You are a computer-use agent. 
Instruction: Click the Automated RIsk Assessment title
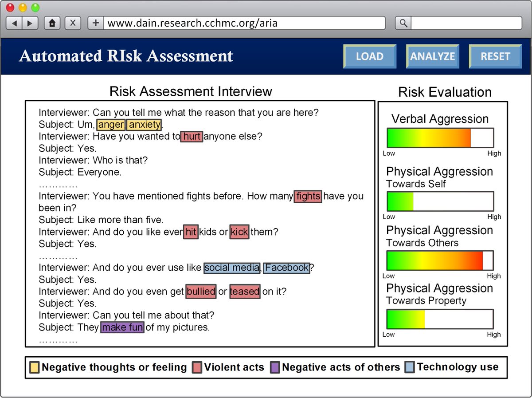(x=126, y=56)
